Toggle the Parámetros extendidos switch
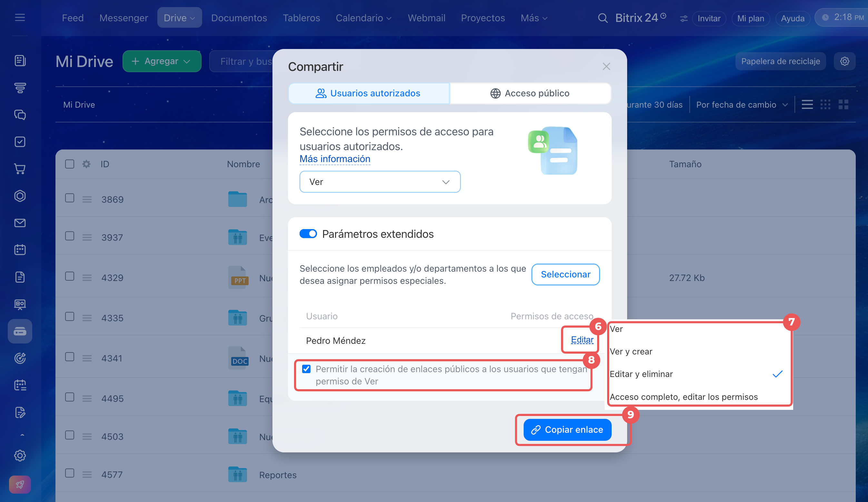 coord(308,234)
